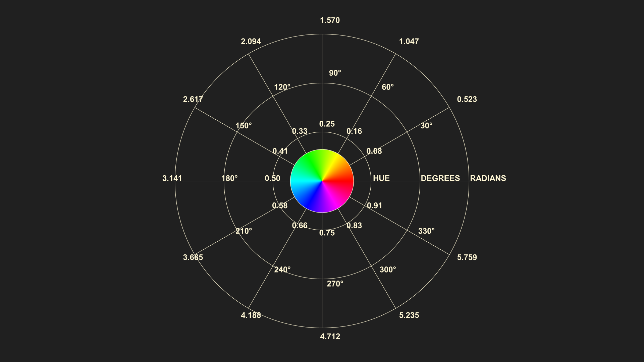Click the 0.25 hue value label

[x=327, y=124]
